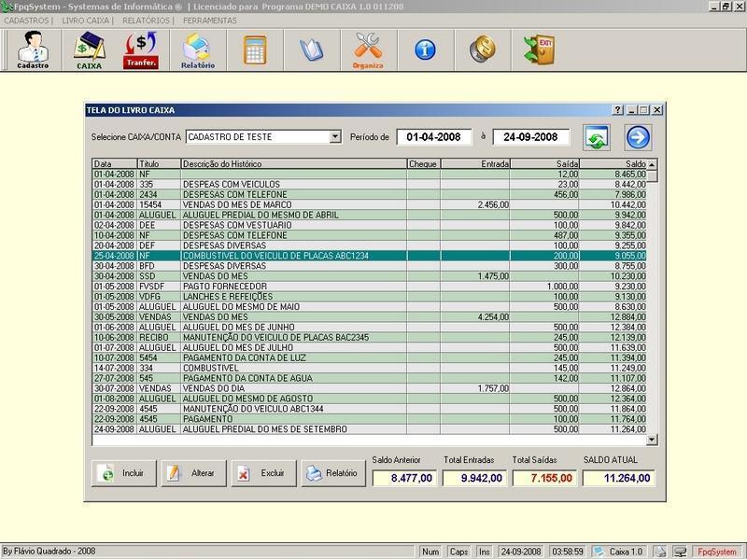Viewport: 747px width, 560px height.
Task: Click the table scrollbar down arrow
Action: 652,439
